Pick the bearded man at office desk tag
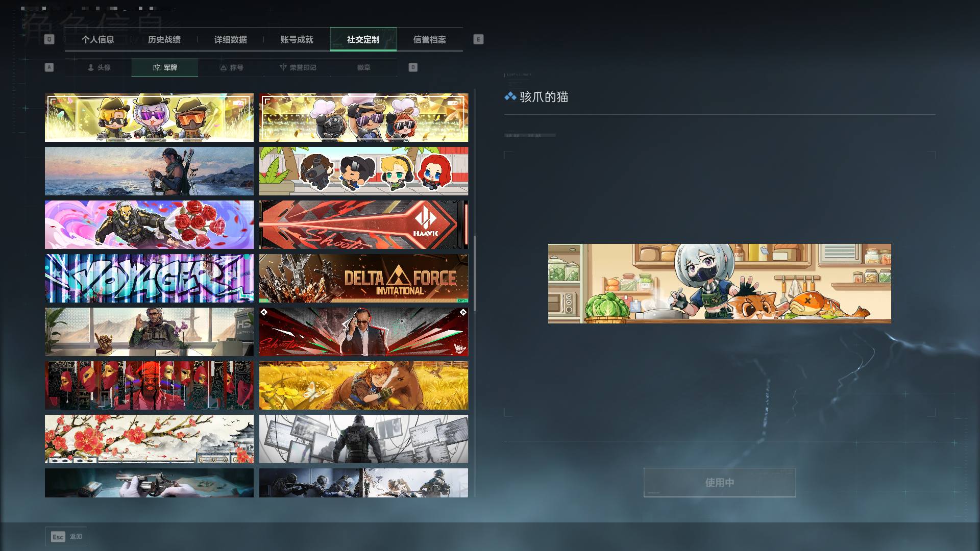Screen dimensions: 980x551 point(149,332)
